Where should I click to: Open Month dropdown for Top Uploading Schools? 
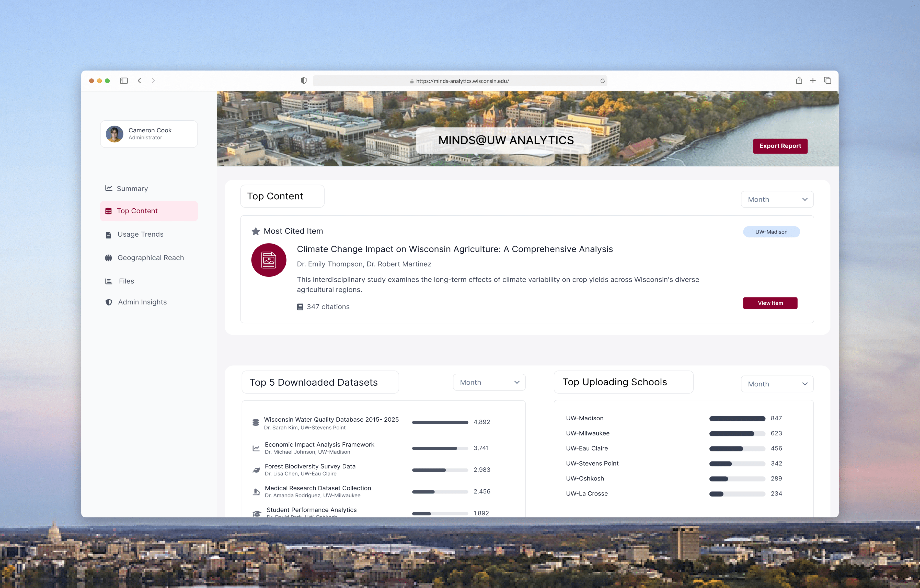click(777, 384)
